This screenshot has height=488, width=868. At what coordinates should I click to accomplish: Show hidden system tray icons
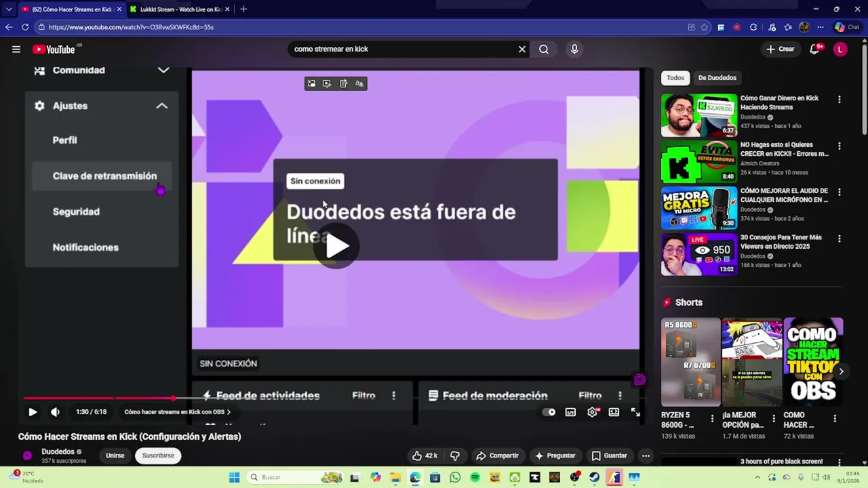[757, 477]
